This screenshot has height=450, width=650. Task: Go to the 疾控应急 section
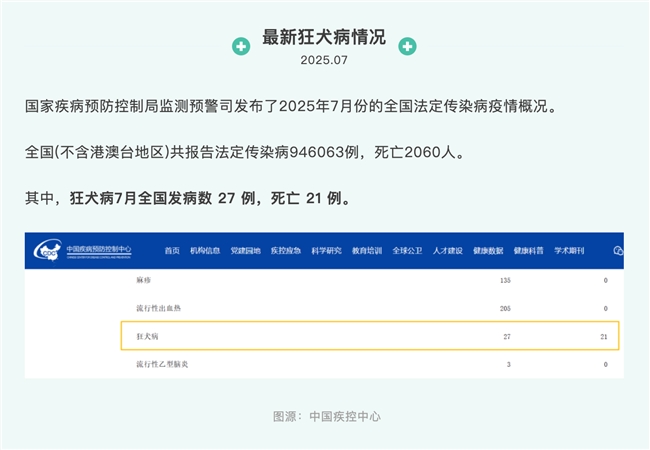[x=285, y=251]
